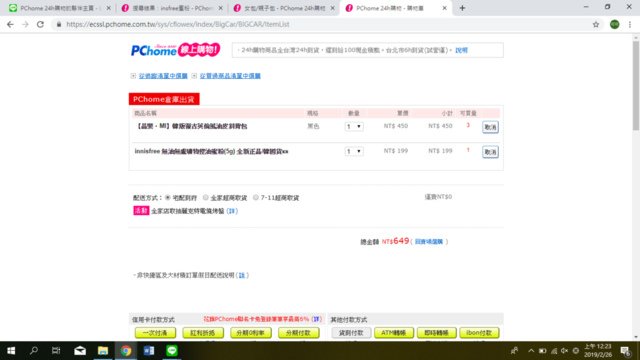This screenshot has height=360, width=640.
Task: Open quantity dropdown for the innisfree powder
Action: 353,151
